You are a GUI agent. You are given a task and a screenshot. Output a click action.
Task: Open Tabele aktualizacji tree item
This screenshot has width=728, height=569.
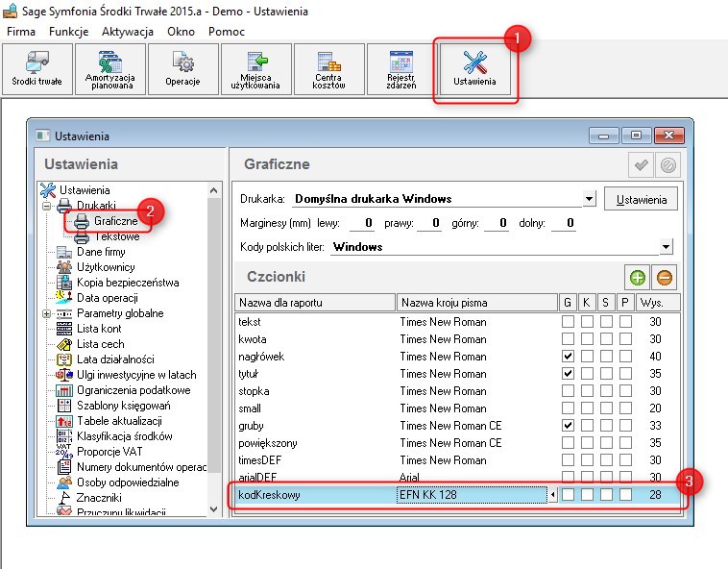point(119,420)
